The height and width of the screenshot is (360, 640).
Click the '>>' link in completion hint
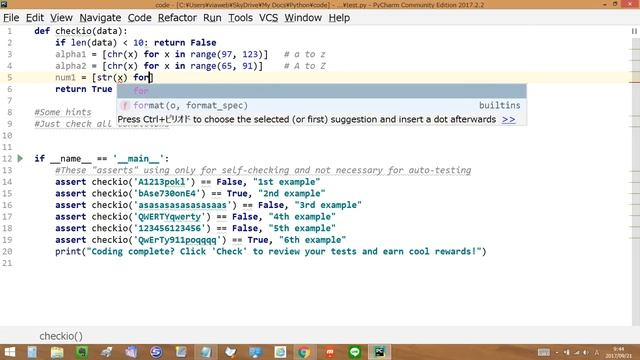509,120
